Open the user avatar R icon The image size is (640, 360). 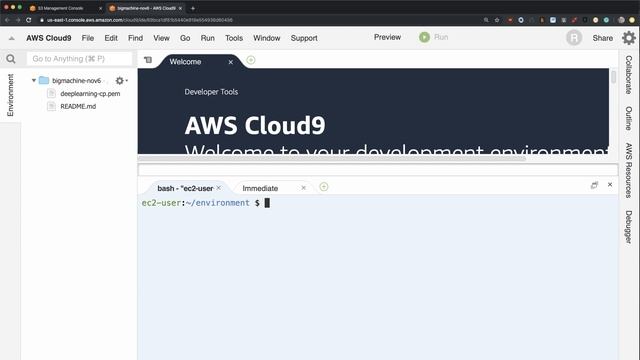(x=574, y=38)
